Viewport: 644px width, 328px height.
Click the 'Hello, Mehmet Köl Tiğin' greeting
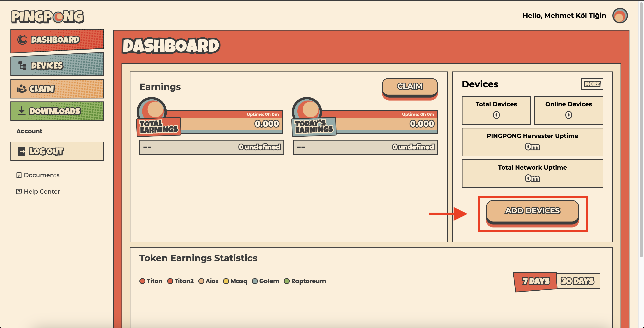click(564, 16)
